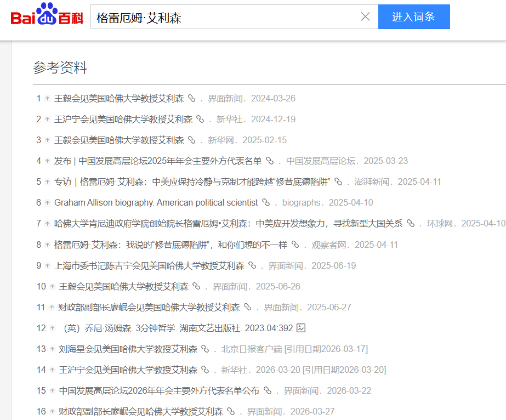Open 中国发展高层论坛2026年年会主要外方代表名单公布 link
This screenshot has width=506, height=420.
click(x=159, y=390)
